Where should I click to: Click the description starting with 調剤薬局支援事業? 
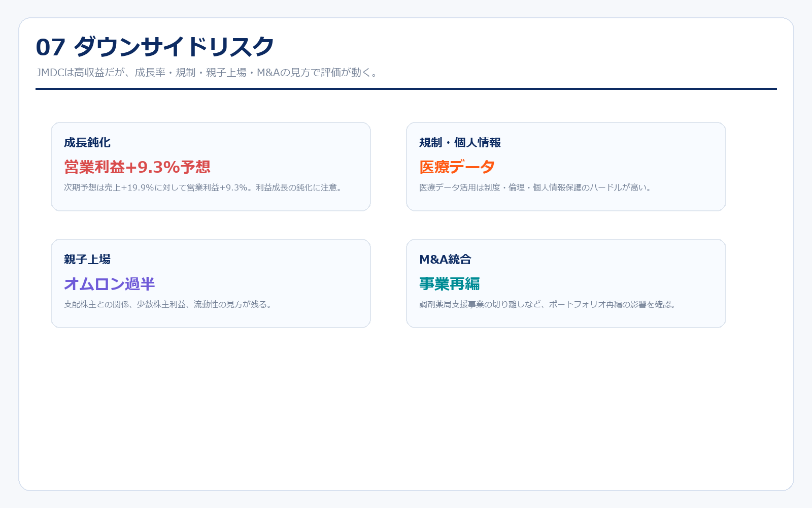tap(549, 304)
